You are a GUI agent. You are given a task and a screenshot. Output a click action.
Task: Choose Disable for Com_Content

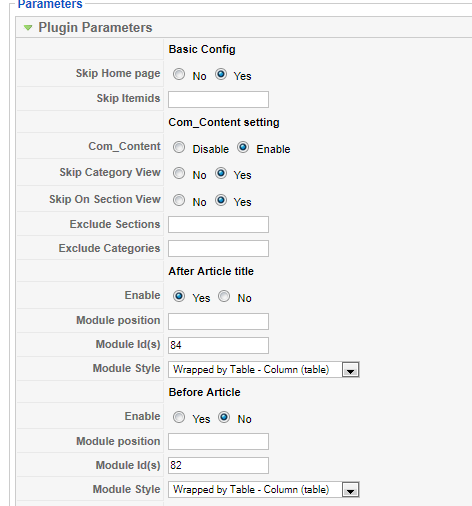[x=179, y=147]
